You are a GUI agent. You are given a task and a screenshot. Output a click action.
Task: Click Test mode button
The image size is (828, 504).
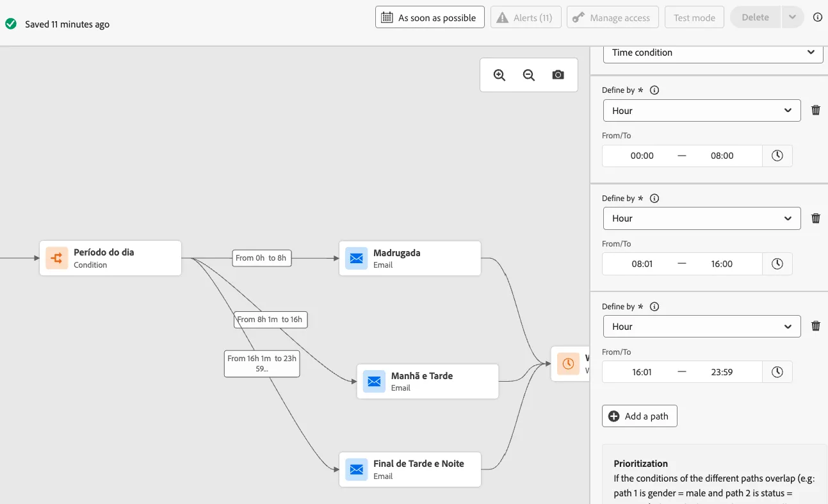pos(695,17)
